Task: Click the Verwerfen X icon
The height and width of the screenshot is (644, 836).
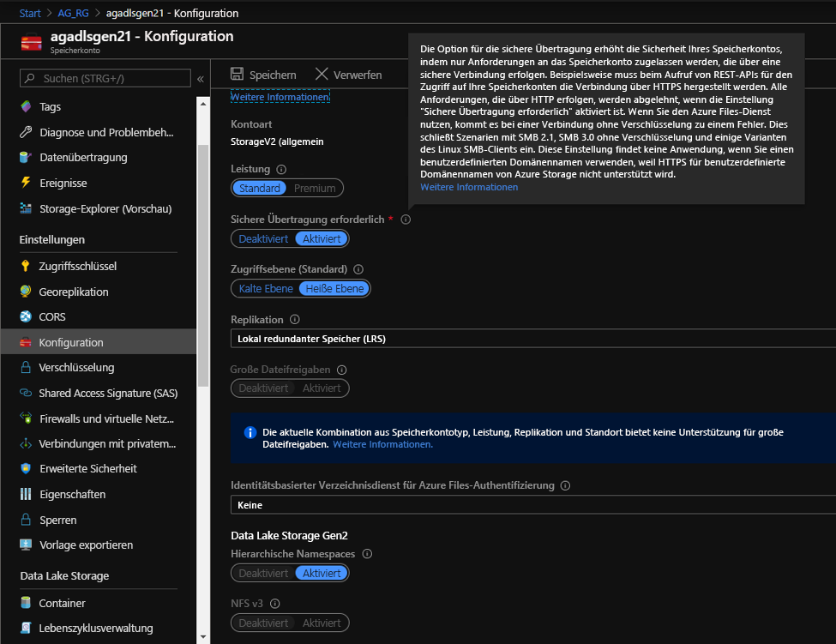Action: (x=322, y=74)
